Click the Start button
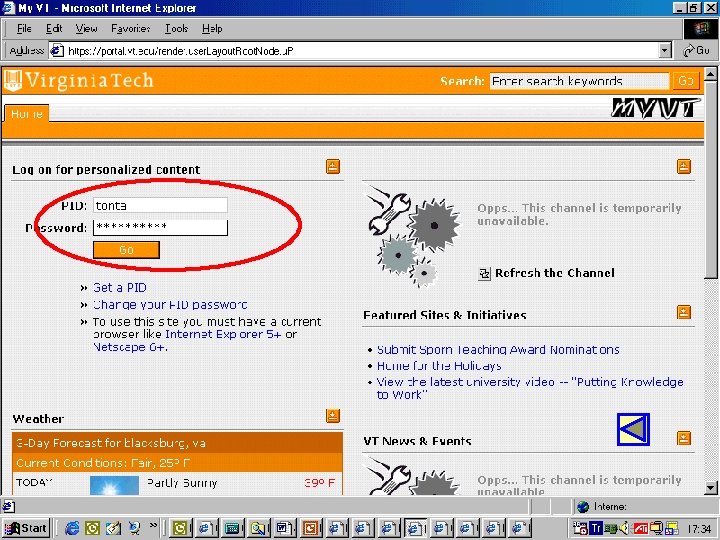Viewport: 720px width, 540px height. [x=26, y=528]
